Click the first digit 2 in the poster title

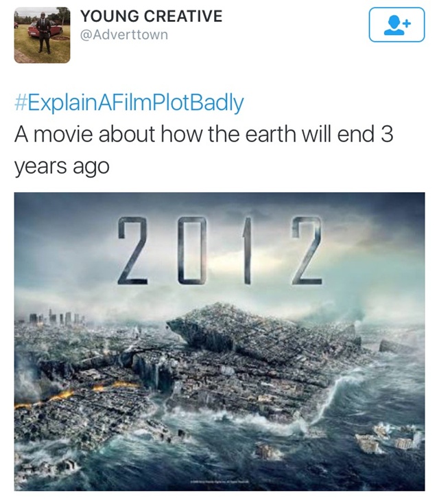(132, 251)
